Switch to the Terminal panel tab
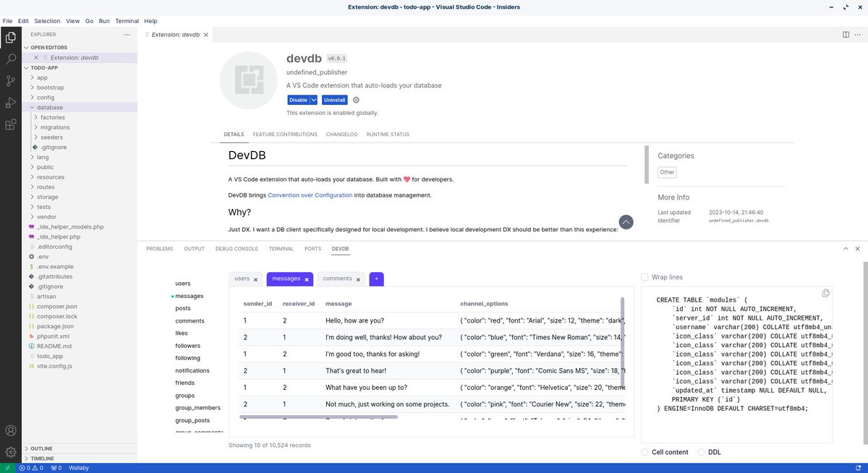This screenshot has height=473, width=868. click(x=281, y=249)
